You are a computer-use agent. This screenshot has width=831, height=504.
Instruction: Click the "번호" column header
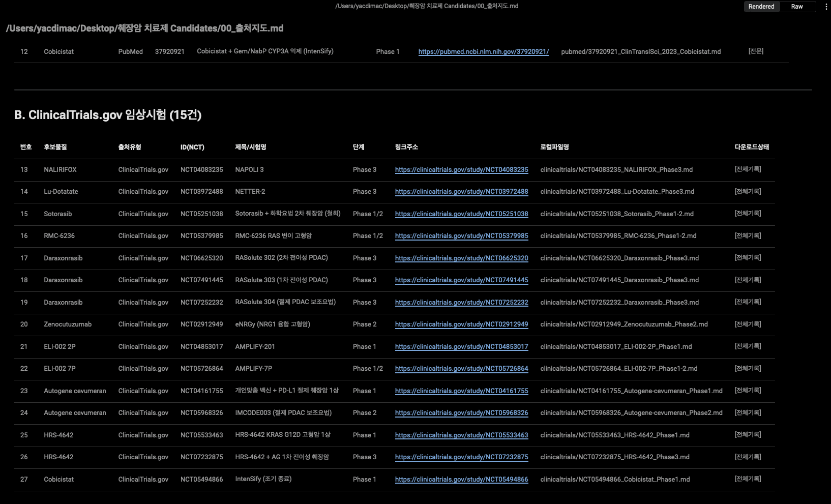click(26, 147)
